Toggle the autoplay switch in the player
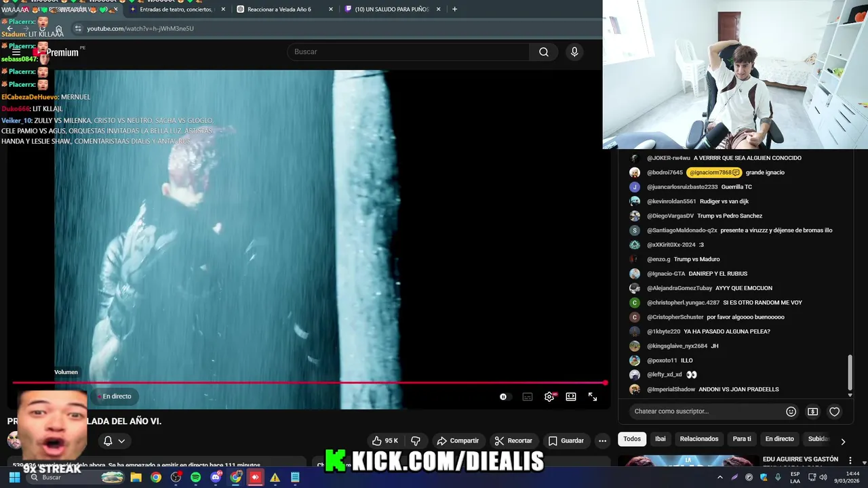868x488 pixels. pos(504,396)
